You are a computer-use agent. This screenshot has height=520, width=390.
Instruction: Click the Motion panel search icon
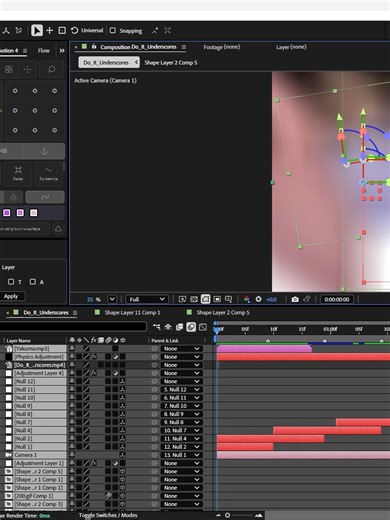[x=52, y=69]
